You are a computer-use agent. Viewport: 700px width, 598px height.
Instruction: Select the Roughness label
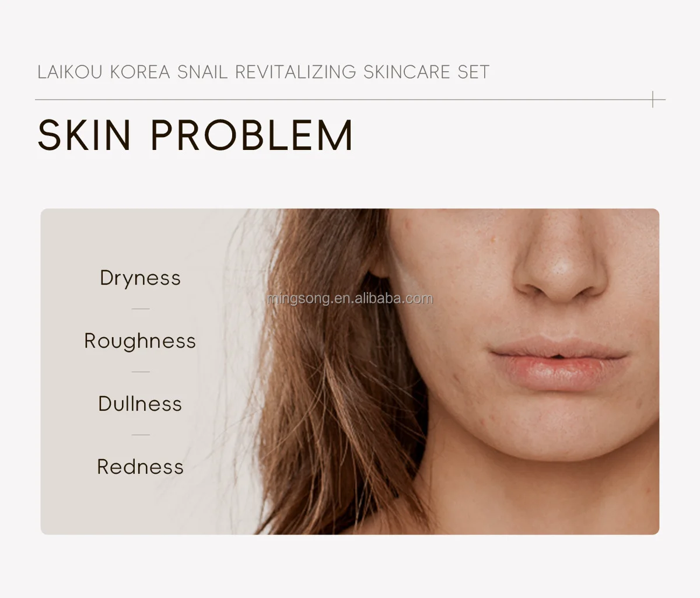[x=140, y=341]
